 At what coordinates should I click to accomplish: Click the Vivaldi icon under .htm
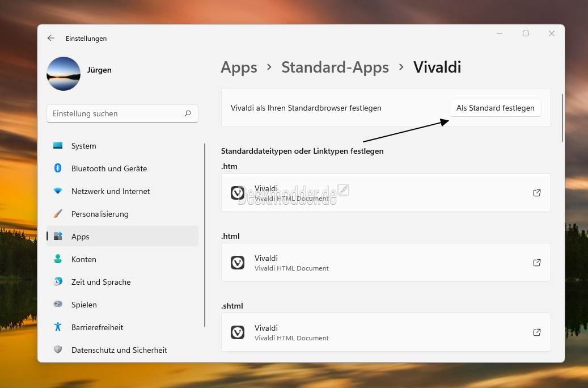click(238, 193)
